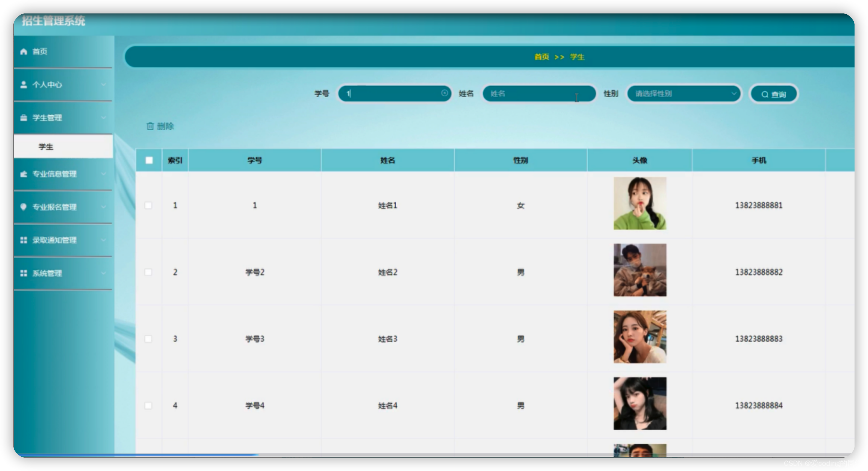
Task: Focus the 学号 search input
Action: (x=394, y=93)
